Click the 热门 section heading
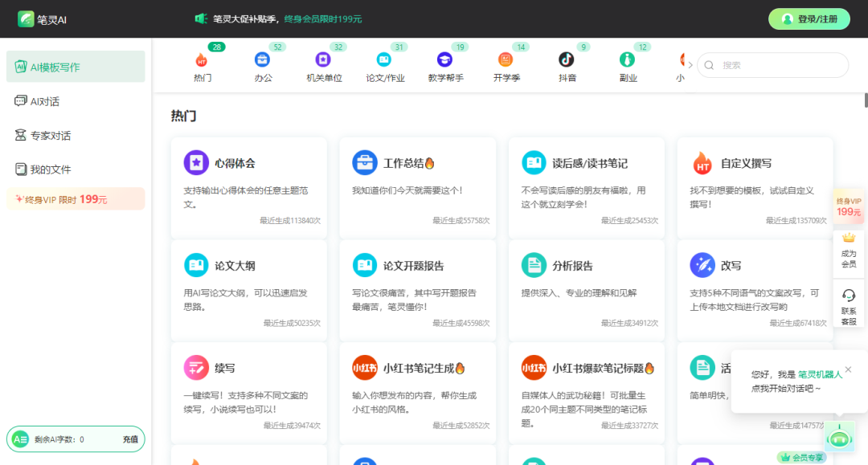This screenshot has height=465, width=868. tap(184, 116)
